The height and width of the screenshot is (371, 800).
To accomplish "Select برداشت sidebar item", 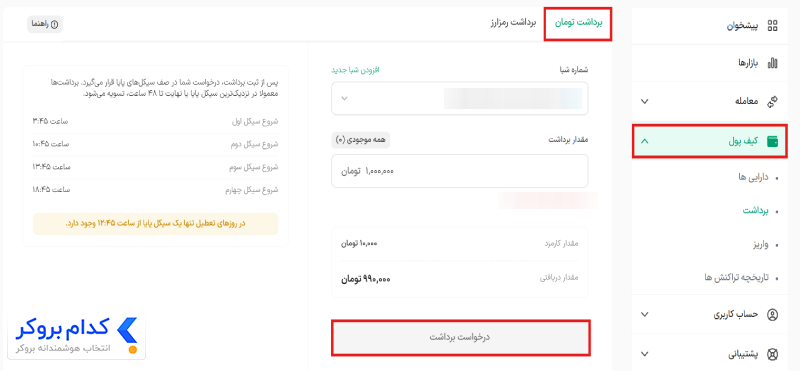I will (757, 211).
